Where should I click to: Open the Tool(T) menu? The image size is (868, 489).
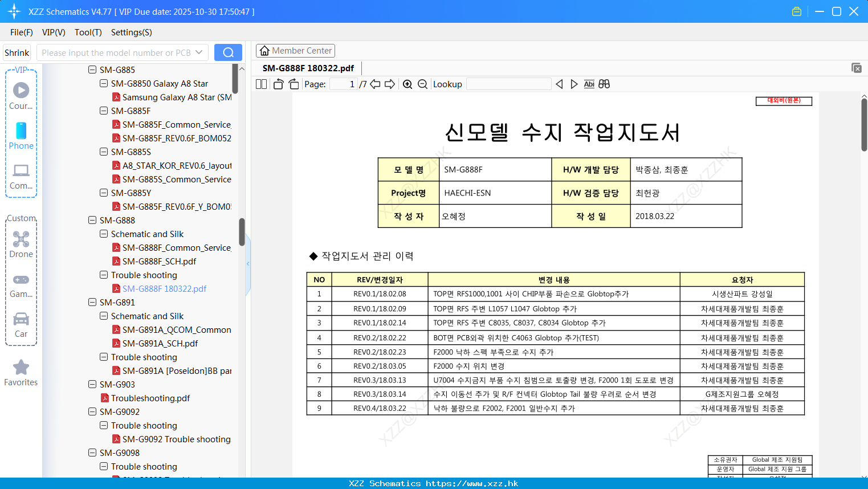pos(88,32)
